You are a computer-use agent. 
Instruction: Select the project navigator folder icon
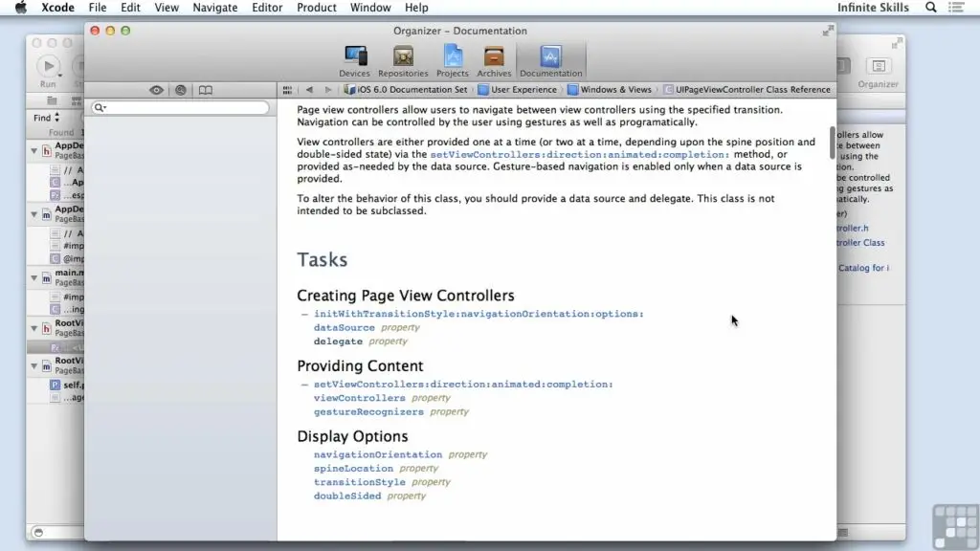[52, 100]
